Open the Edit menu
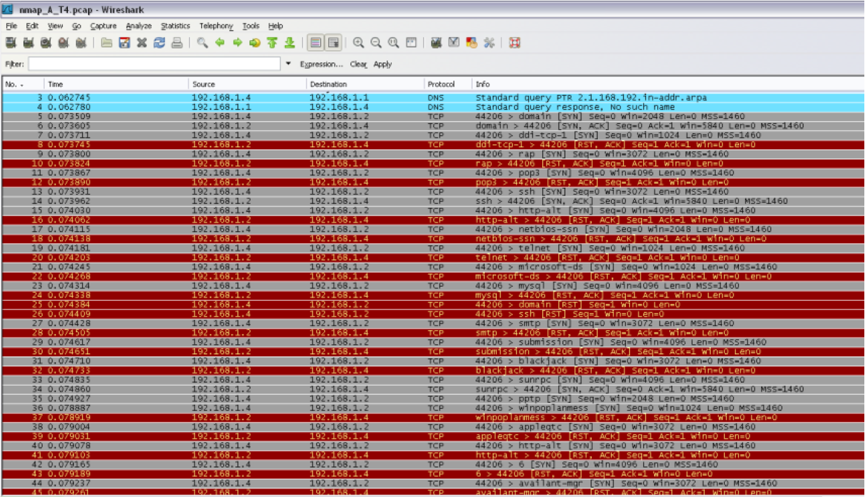868x497 pixels. [x=32, y=26]
